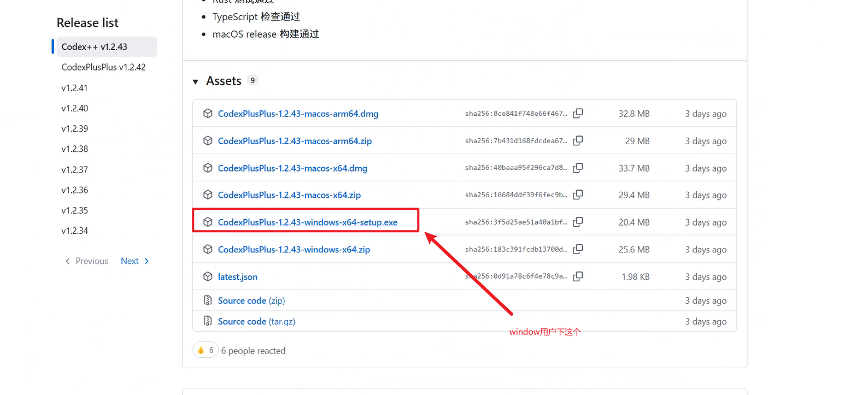Copy SHA256 of macos-arm64.dmg asset
The width and height of the screenshot is (868, 395).
point(578,113)
